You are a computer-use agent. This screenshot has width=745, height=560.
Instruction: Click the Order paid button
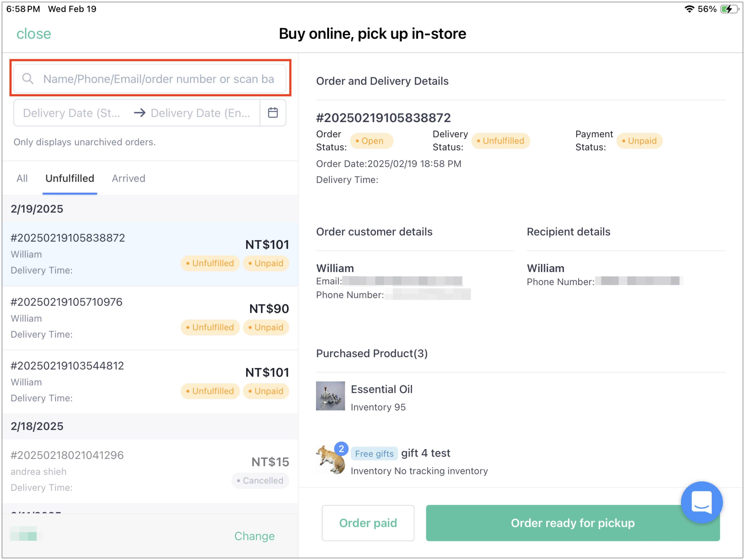click(x=368, y=523)
